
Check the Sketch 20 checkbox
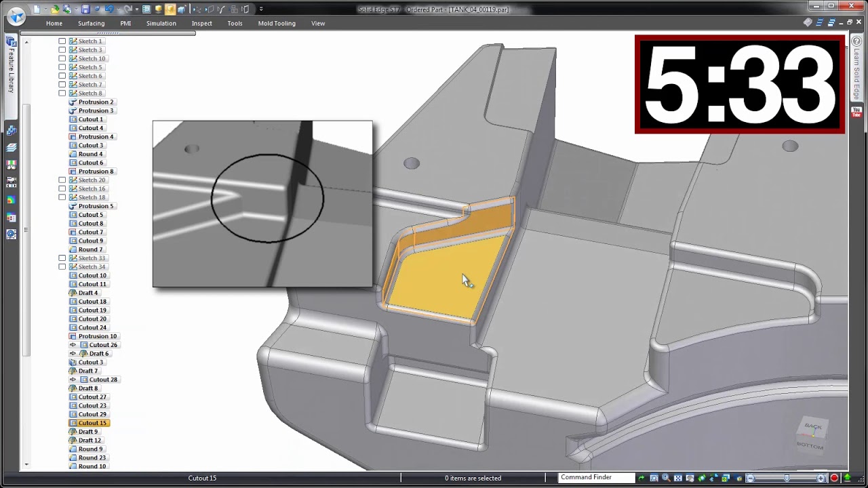(x=62, y=180)
